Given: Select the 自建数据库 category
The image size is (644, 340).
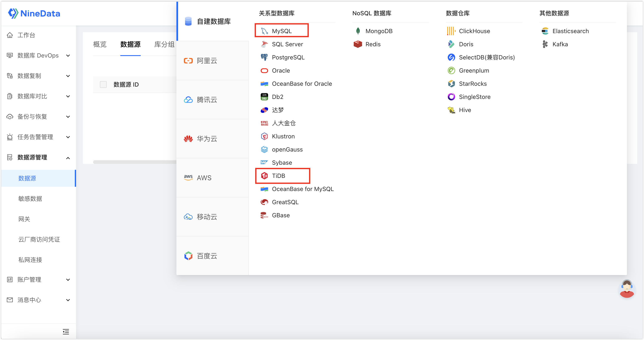Looking at the screenshot, I should [x=213, y=21].
